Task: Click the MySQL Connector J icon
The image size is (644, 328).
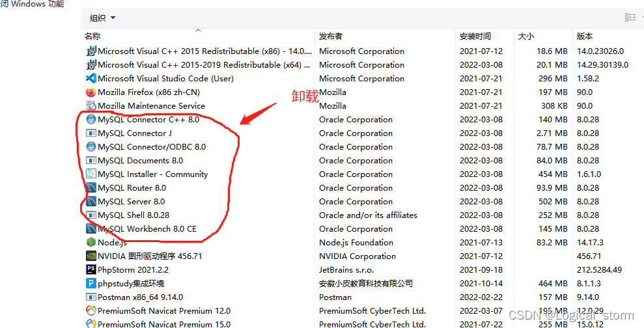Action: tap(91, 133)
